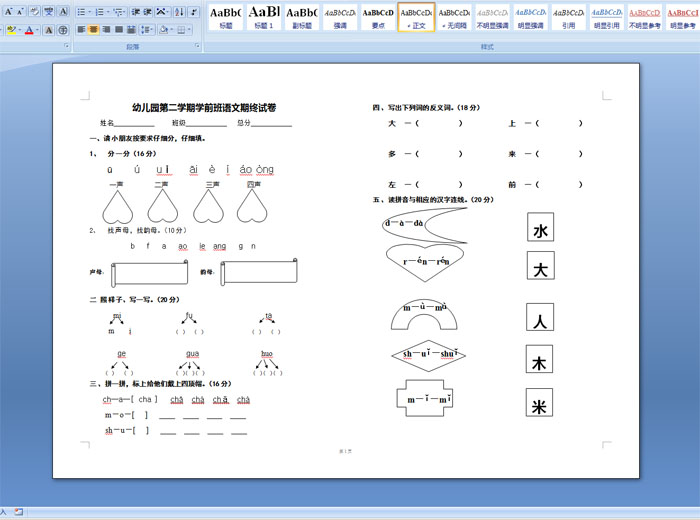Open the Font dialog launcher
This screenshot has width=700, height=520.
(x=67, y=46)
